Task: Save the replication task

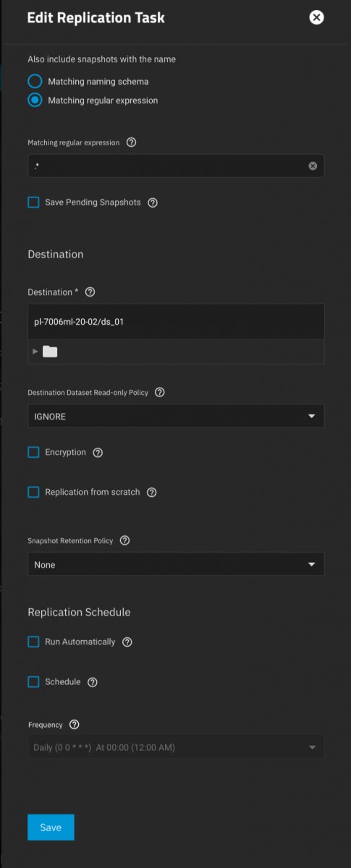Action: (51, 827)
